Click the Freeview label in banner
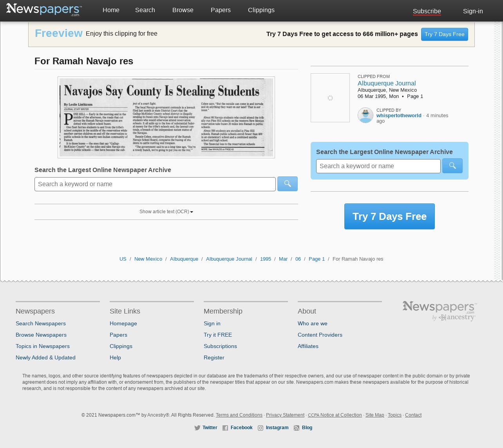 59,33
